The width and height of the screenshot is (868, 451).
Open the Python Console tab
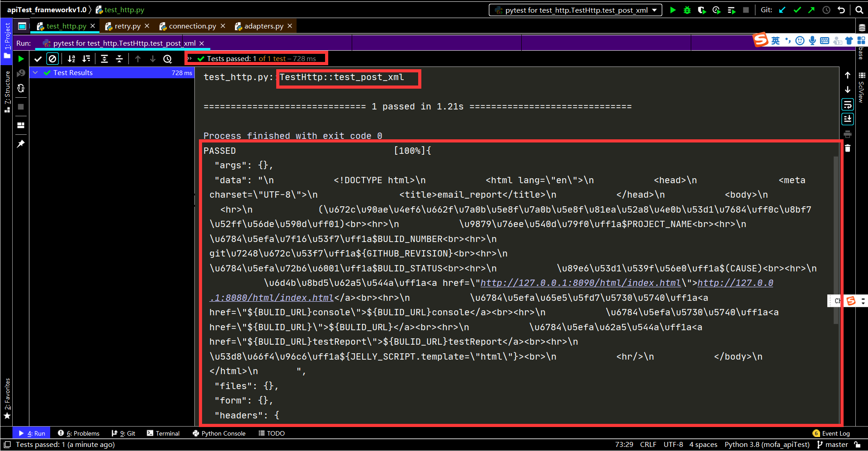pos(219,433)
